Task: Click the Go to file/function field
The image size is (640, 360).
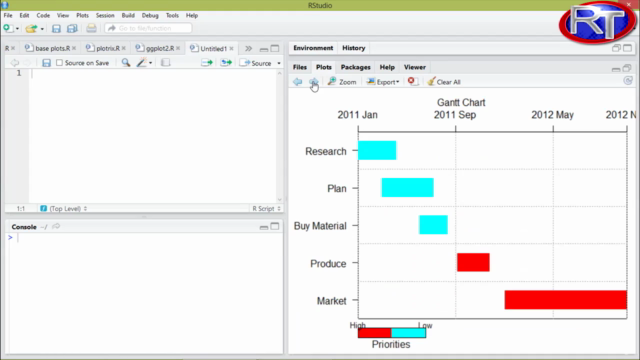Action: pos(148,28)
